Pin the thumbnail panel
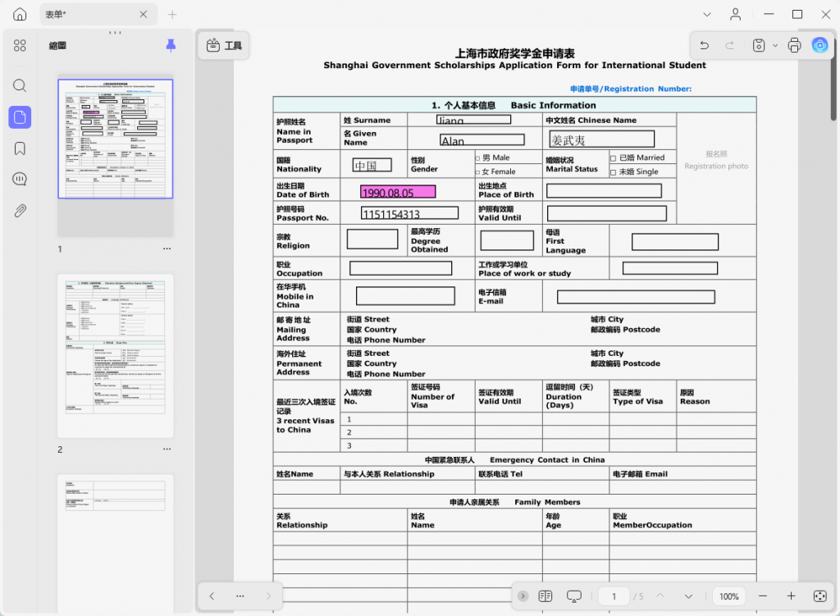840x616 pixels. tap(171, 46)
